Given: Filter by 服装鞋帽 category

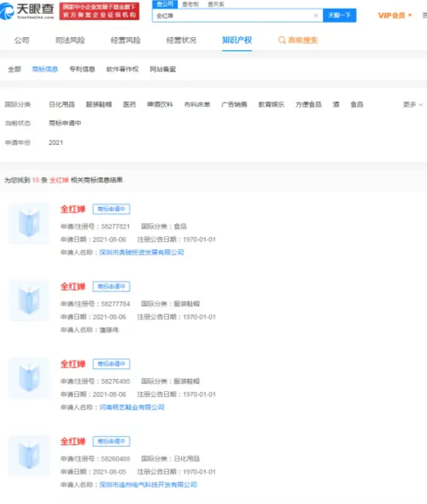Looking at the screenshot, I should pos(99,104).
